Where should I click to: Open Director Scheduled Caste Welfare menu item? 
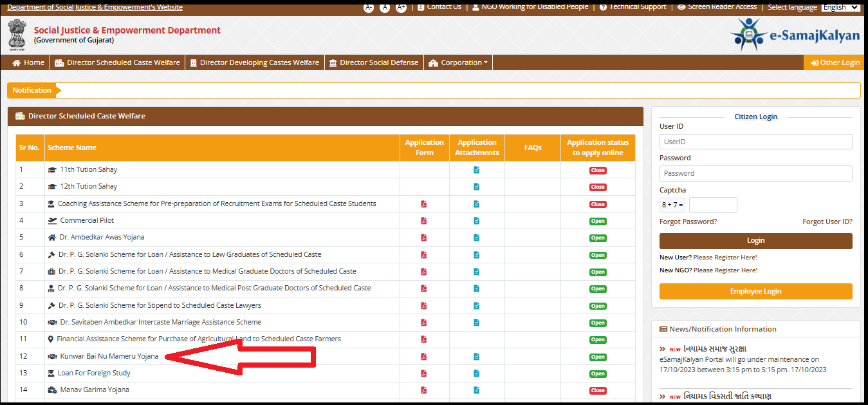(117, 62)
